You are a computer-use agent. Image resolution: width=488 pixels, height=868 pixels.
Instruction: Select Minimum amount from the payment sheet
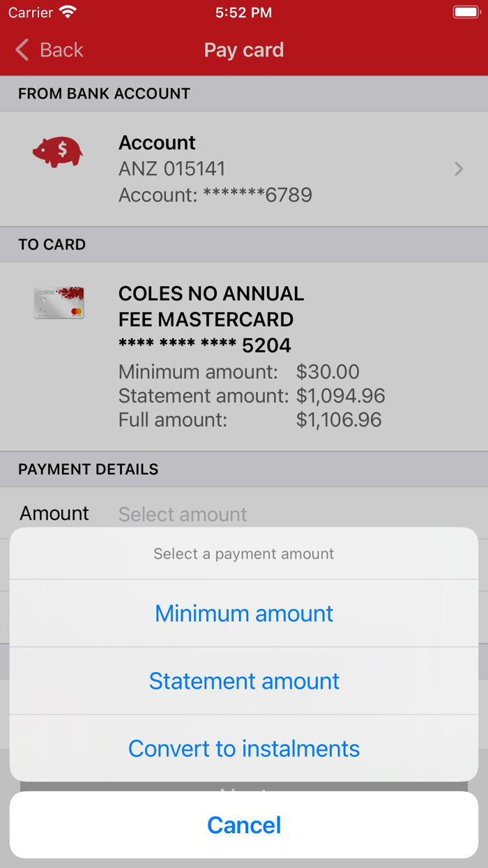tap(244, 613)
